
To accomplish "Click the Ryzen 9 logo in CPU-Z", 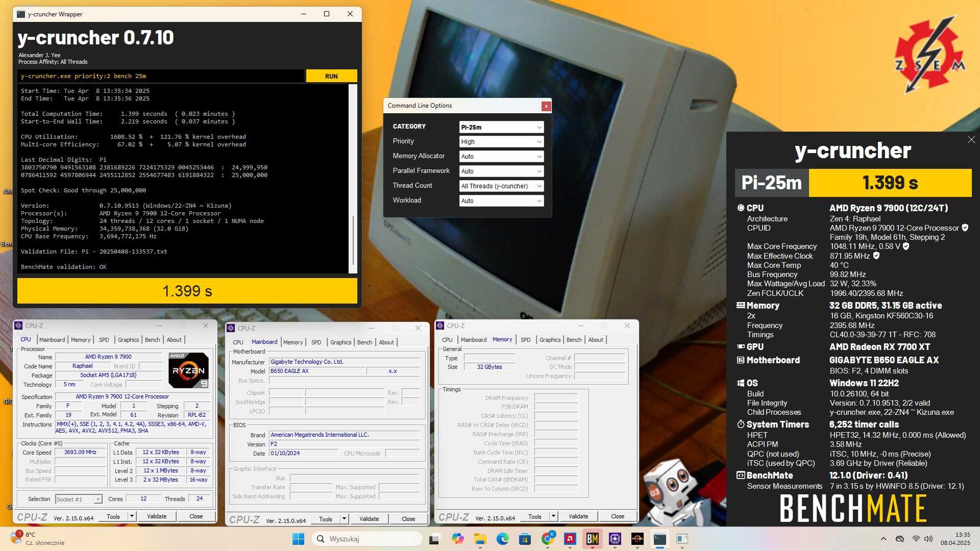I will 189,370.
